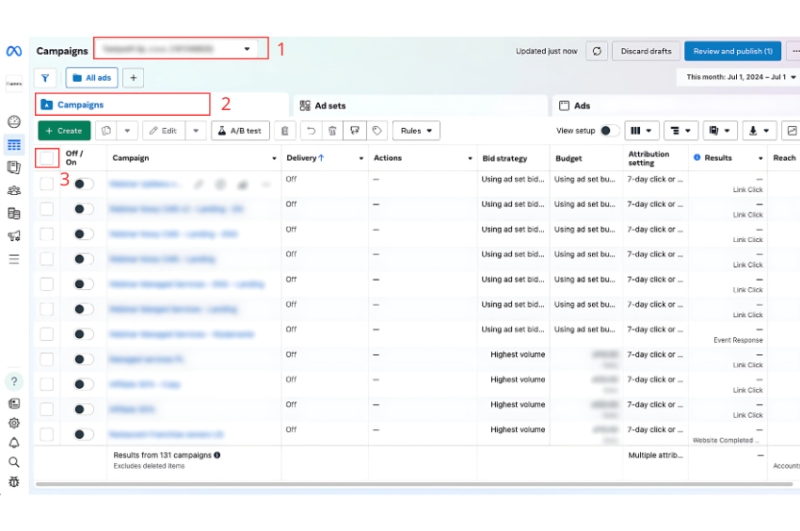Click the Search magnifier icon in sidebar
800x531 pixels.
(x=14, y=462)
